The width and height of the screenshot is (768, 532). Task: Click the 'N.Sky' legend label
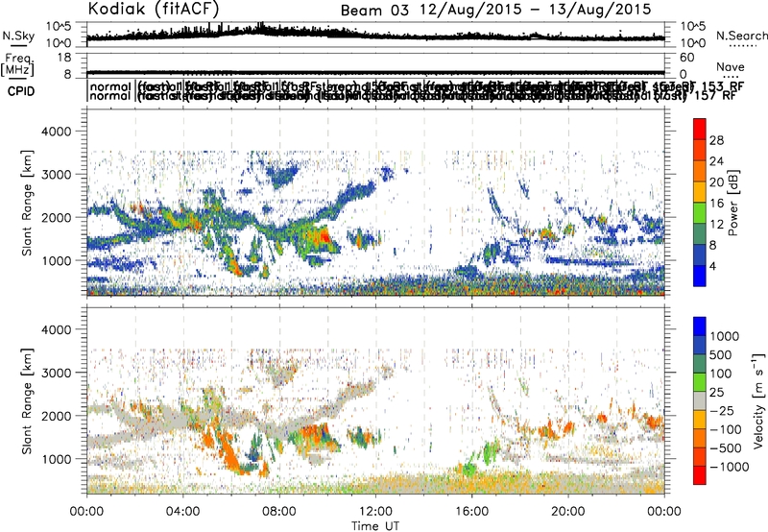(18, 36)
